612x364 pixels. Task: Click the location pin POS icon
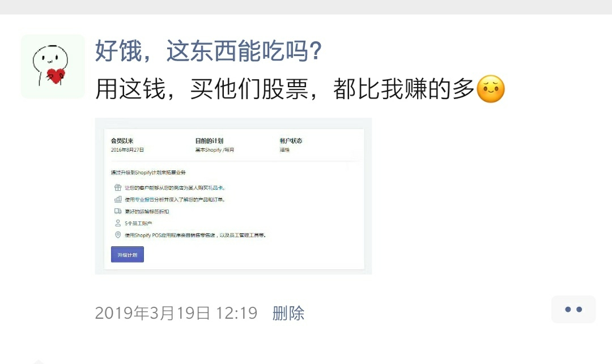click(x=117, y=234)
